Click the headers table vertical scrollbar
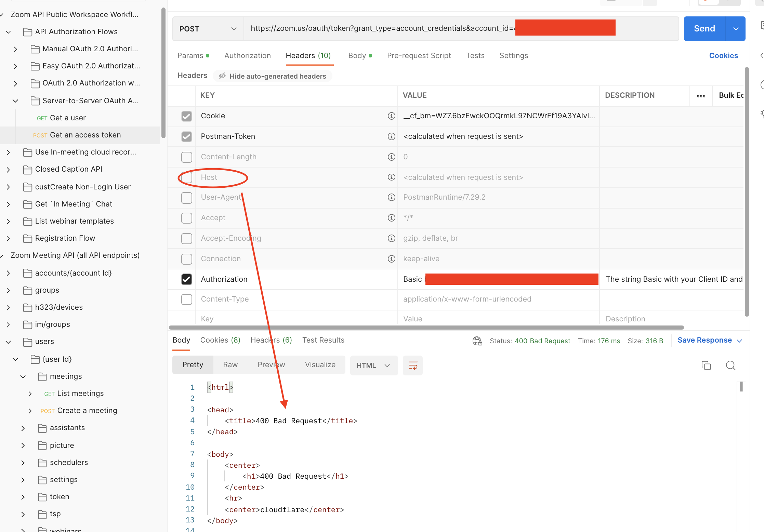Screen dimensions: 764x532 (x=747, y=191)
